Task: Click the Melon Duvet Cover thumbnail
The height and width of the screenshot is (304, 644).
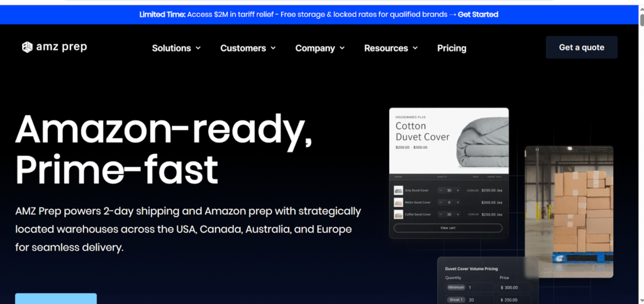Action: coord(398,202)
